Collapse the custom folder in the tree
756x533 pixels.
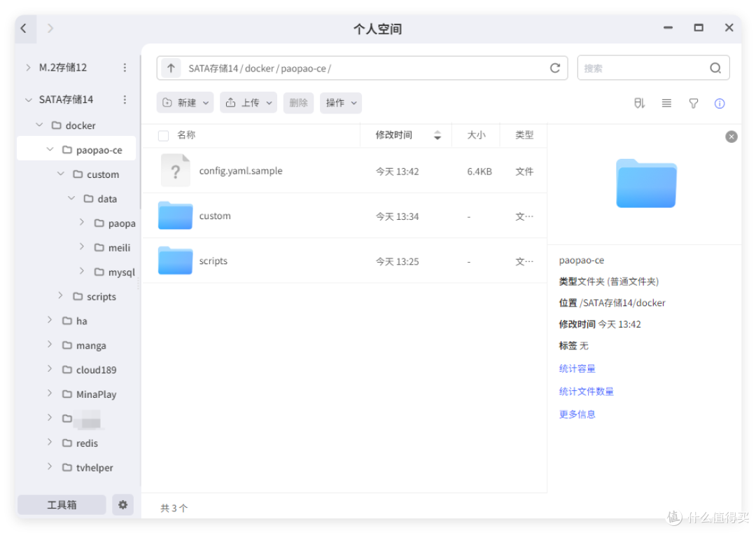(60, 174)
